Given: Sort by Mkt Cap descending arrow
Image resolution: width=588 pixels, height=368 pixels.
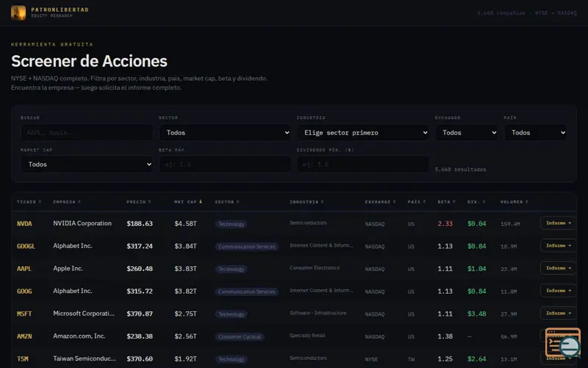Looking at the screenshot, I should (201, 202).
